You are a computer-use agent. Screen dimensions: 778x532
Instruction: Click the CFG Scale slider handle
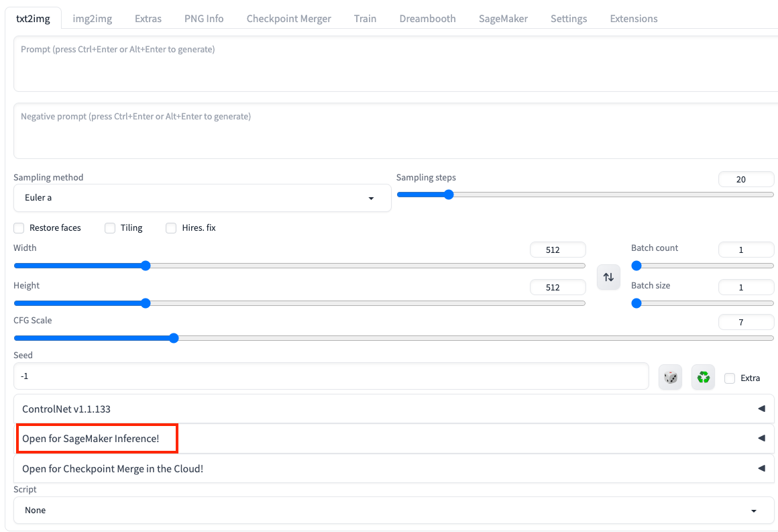pyautogui.click(x=174, y=338)
